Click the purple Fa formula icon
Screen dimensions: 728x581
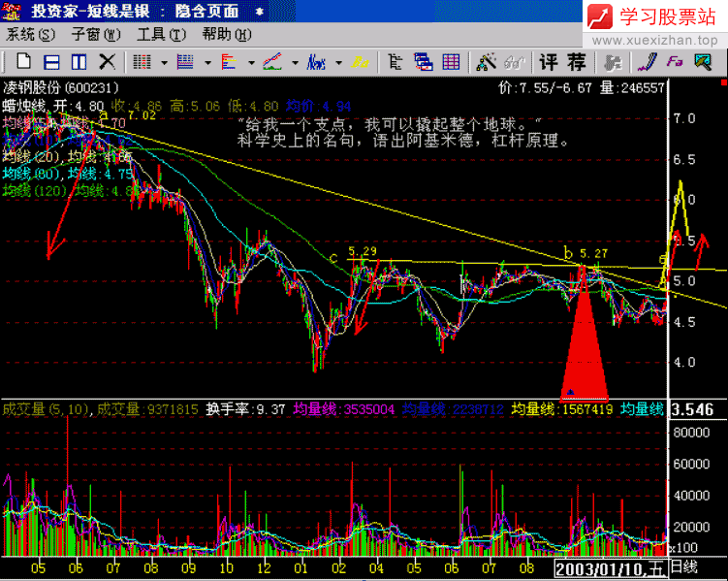tap(675, 61)
